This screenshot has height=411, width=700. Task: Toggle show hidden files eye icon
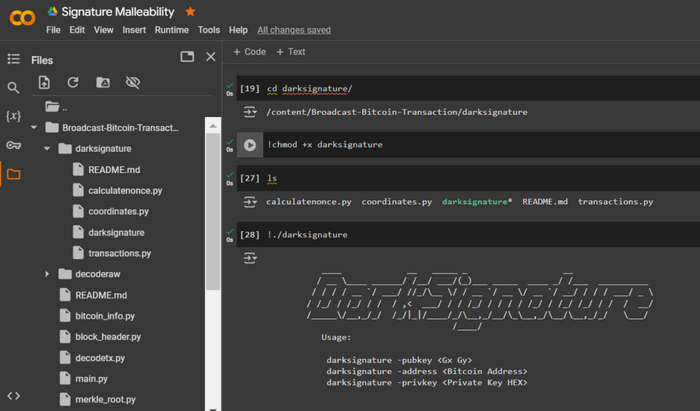[132, 83]
